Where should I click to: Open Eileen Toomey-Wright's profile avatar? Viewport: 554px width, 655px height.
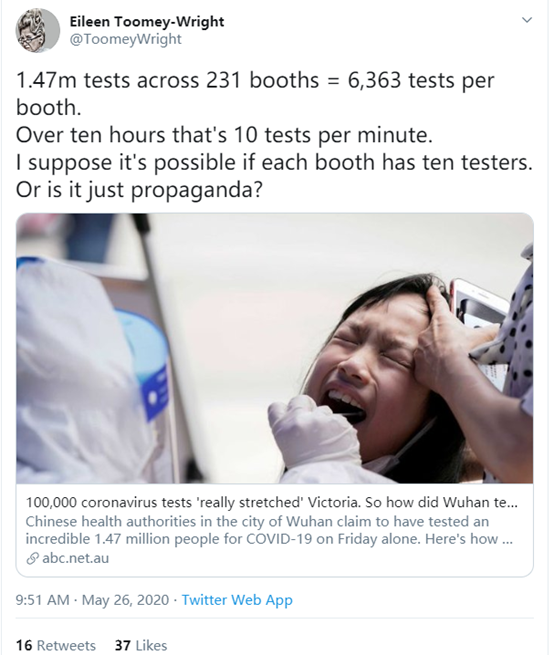37,30
